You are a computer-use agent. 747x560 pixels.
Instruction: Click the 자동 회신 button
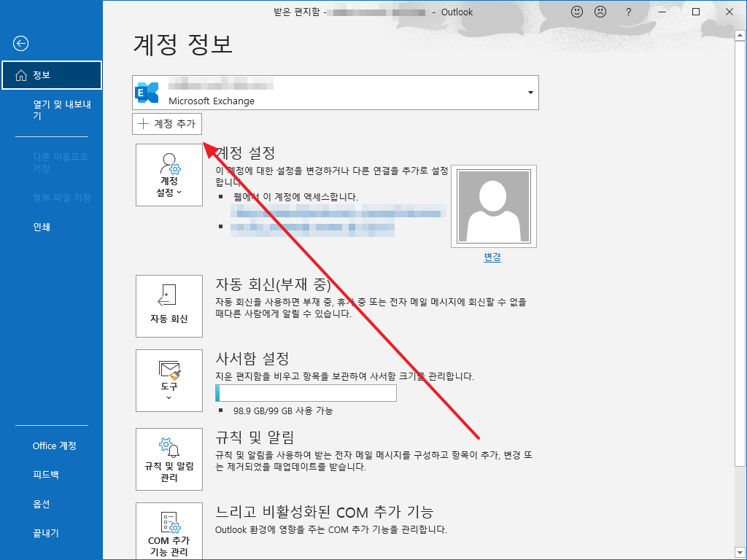169,306
